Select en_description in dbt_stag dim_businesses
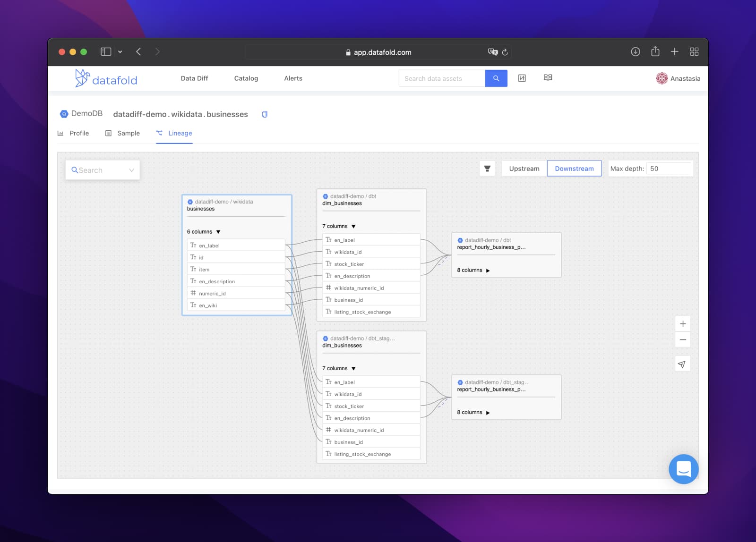 point(371,418)
